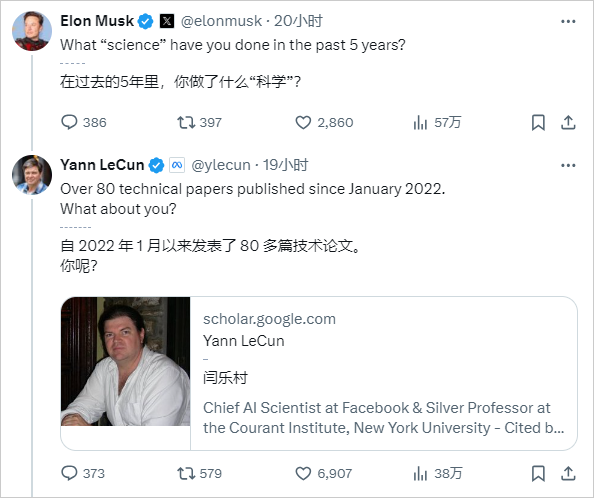Open more options for Elon Musk's tweet
Image resolution: width=594 pixels, height=498 pixels.
[x=568, y=21]
